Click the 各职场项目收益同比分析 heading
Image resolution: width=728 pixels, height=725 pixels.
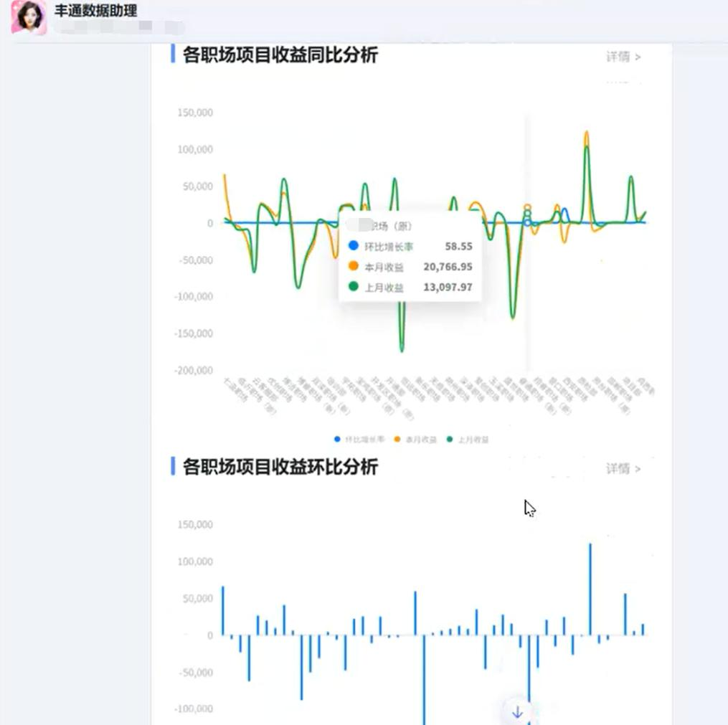(x=280, y=55)
